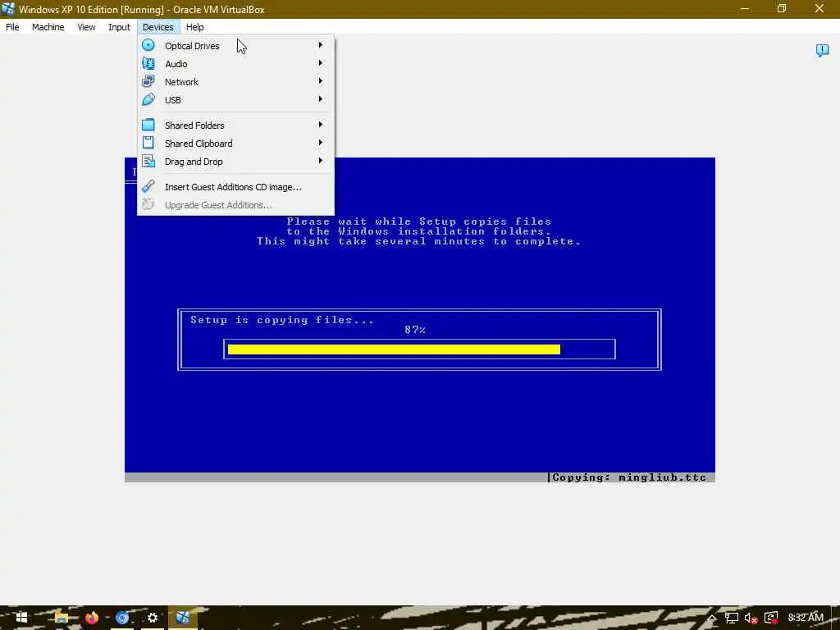
Task: Click the network status tray icon
Action: [731, 619]
